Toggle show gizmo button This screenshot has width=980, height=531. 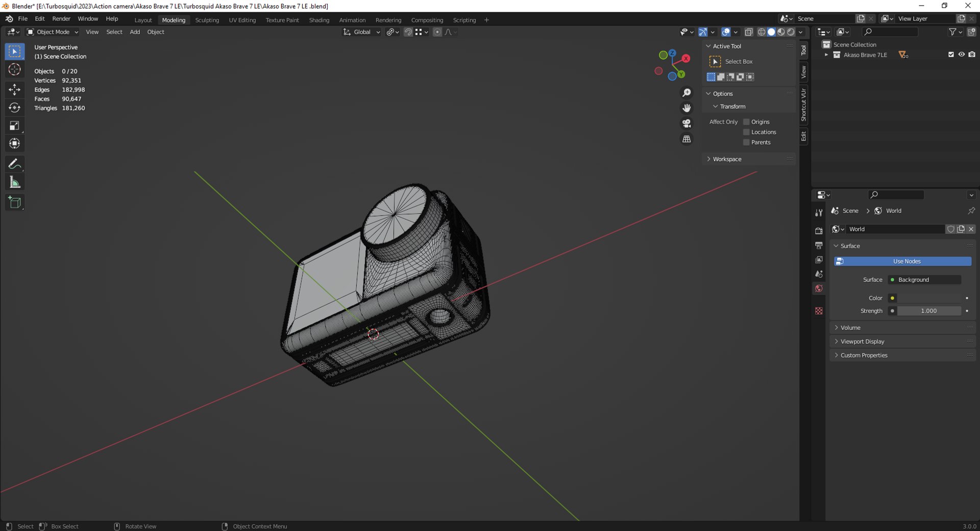(x=703, y=32)
